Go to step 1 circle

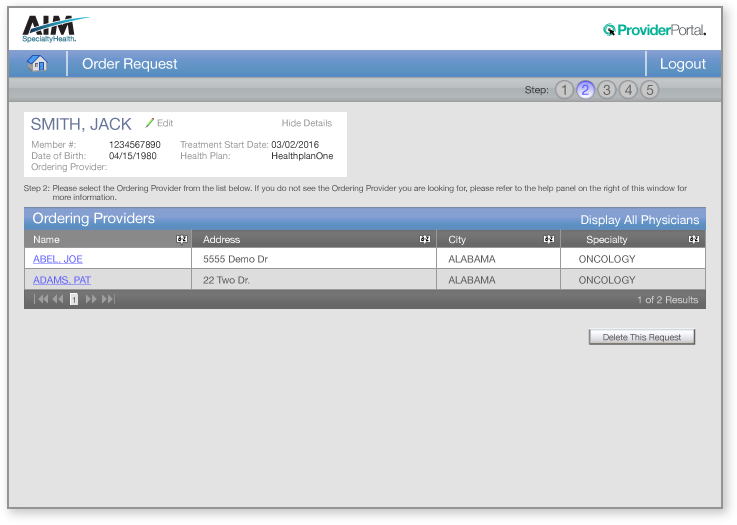(564, 89)
